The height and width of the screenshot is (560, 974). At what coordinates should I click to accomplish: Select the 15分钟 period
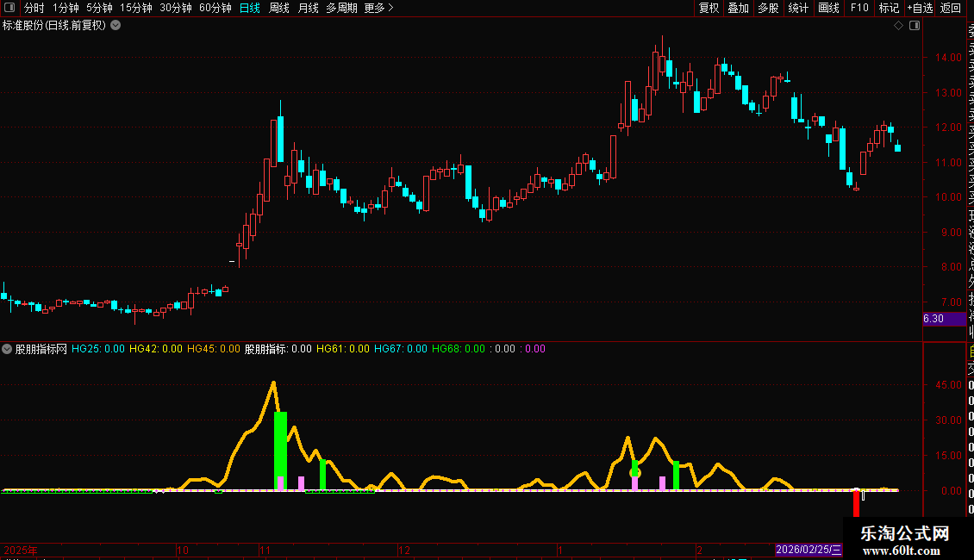(136, 8)
